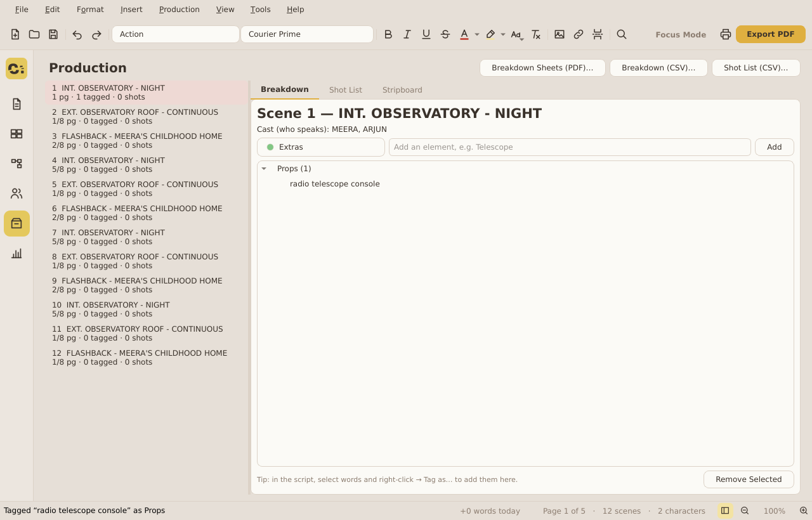
Task: Open the statistics chart view in sidebar
Action: [x=16, y=254]
